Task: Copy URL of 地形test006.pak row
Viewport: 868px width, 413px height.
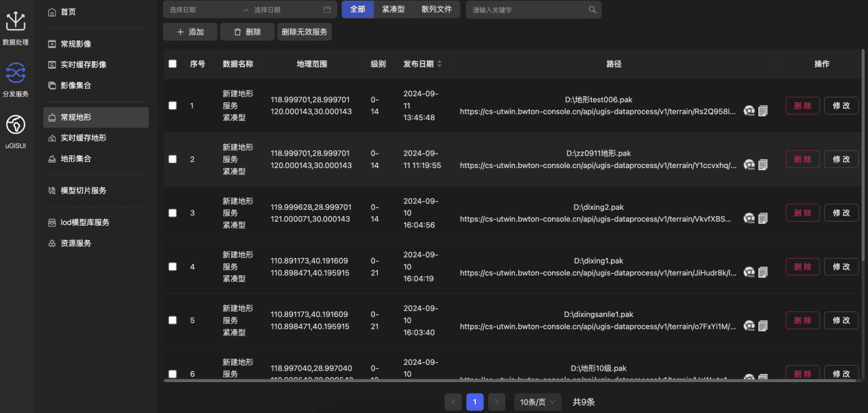Action: 763,110
